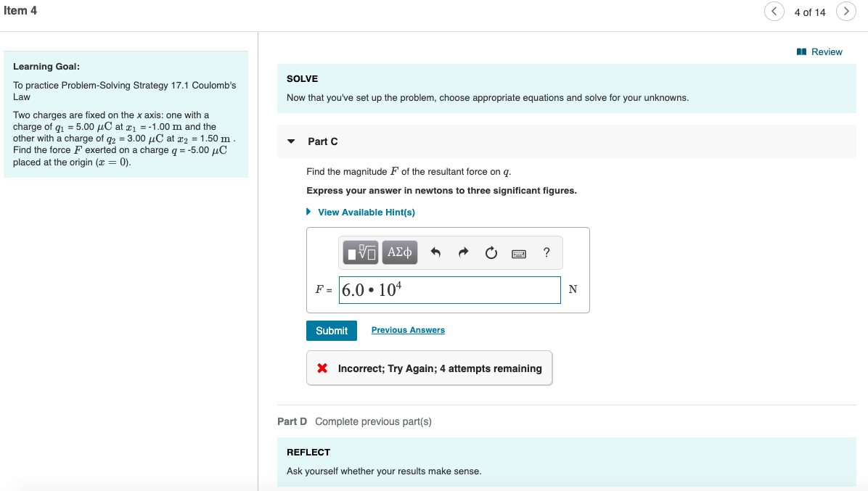The height and width of the screenshot is (491, 868).
Task: Click the SOLVE heading
Action: (302, 79)
